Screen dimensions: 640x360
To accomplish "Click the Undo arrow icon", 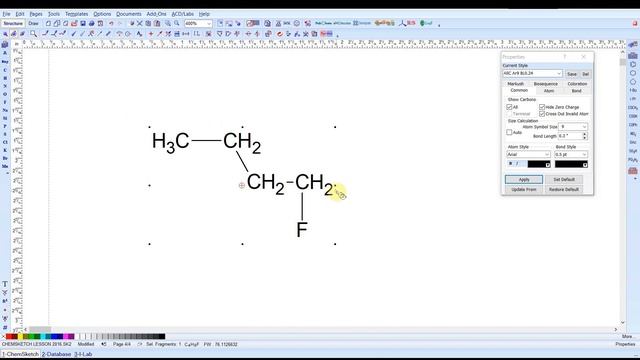I will (x=111, y=24).
